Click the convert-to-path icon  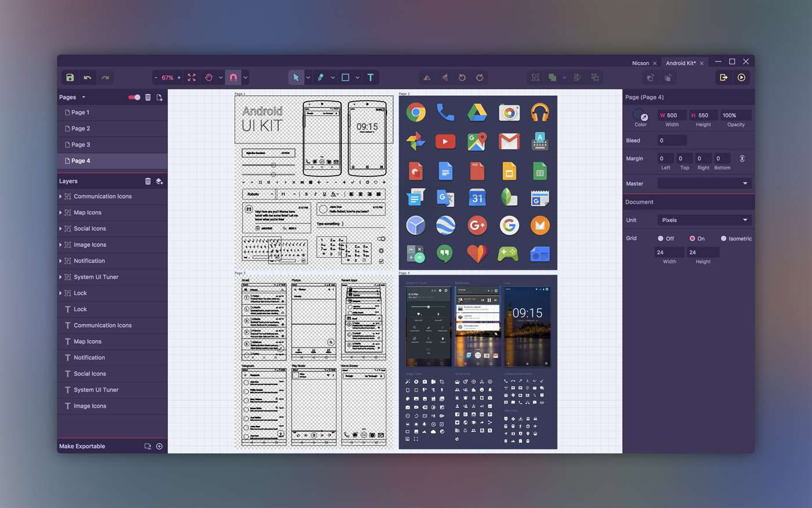[x=594, y=77]
